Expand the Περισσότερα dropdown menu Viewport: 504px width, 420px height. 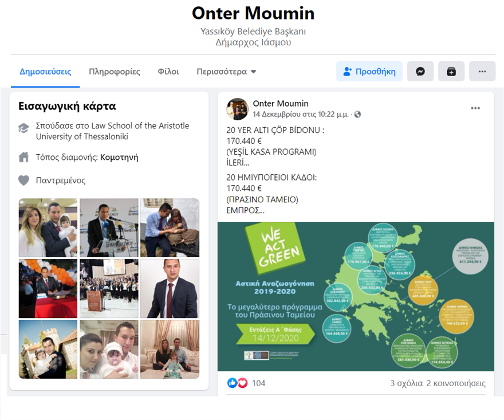point(226,72)
